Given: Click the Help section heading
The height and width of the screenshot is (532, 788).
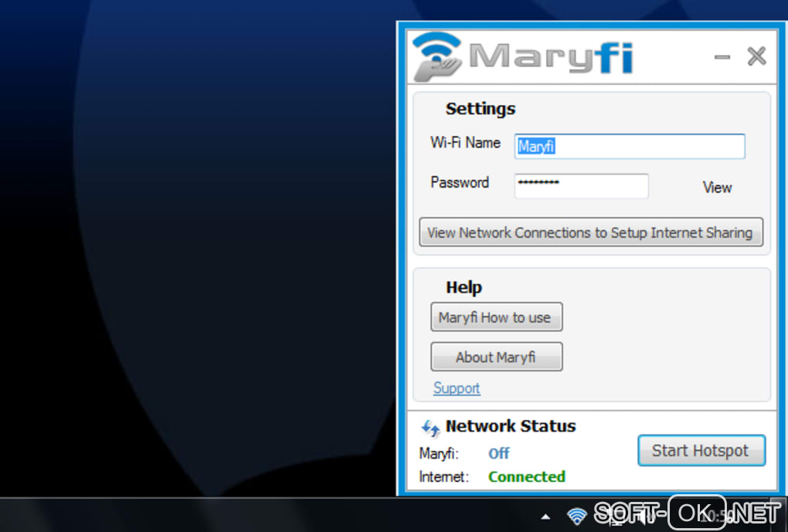Looking at the screenshot, I should pos(464,287).
